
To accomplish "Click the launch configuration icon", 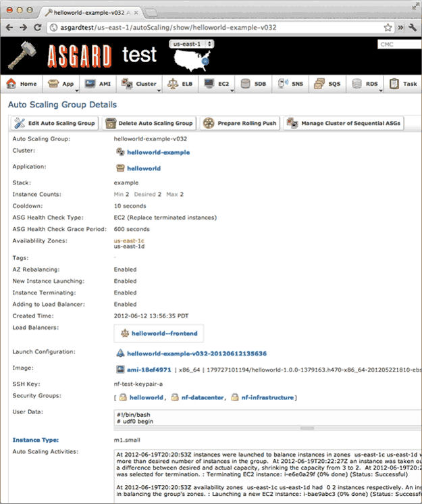I will tap(120, 353).
